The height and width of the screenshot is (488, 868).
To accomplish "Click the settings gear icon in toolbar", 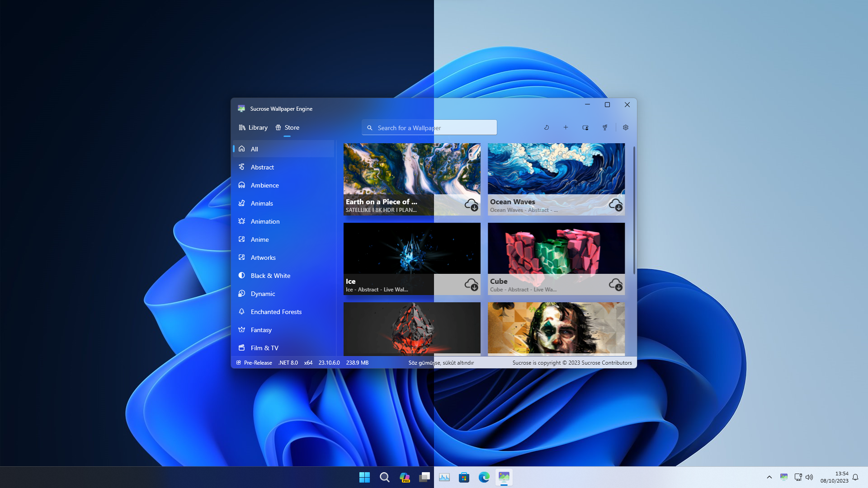I will click(625, 127).
